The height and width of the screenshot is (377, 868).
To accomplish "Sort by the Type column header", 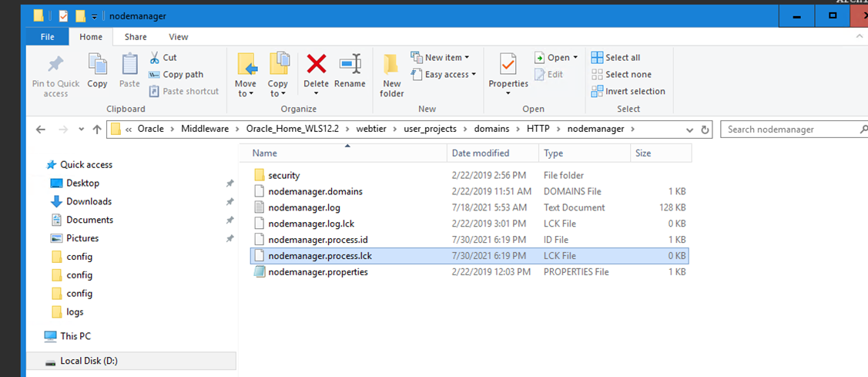I will click(x=585, y=153).
